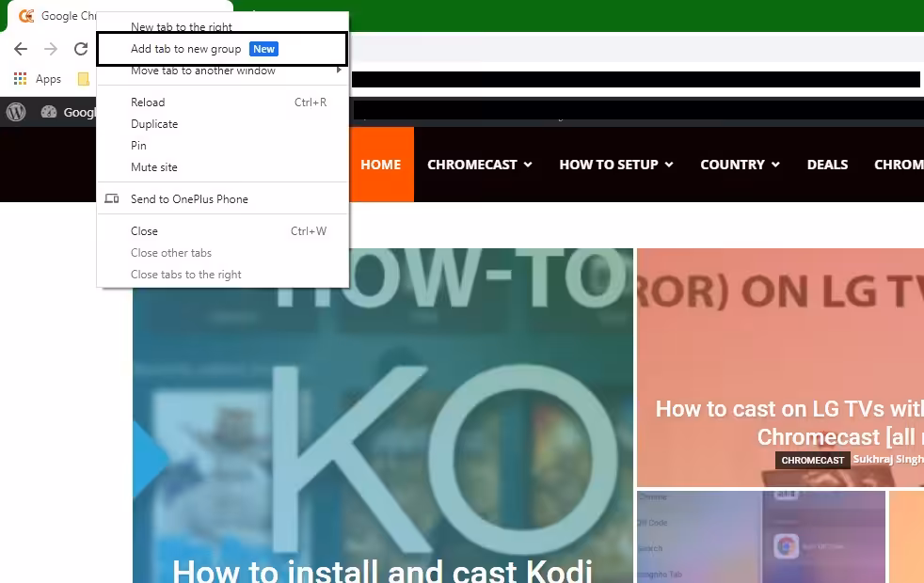The height and width of the screenshot is (583, 924).
Task: Go back with the browser back arrow
Action: click(x=21, y=49)
